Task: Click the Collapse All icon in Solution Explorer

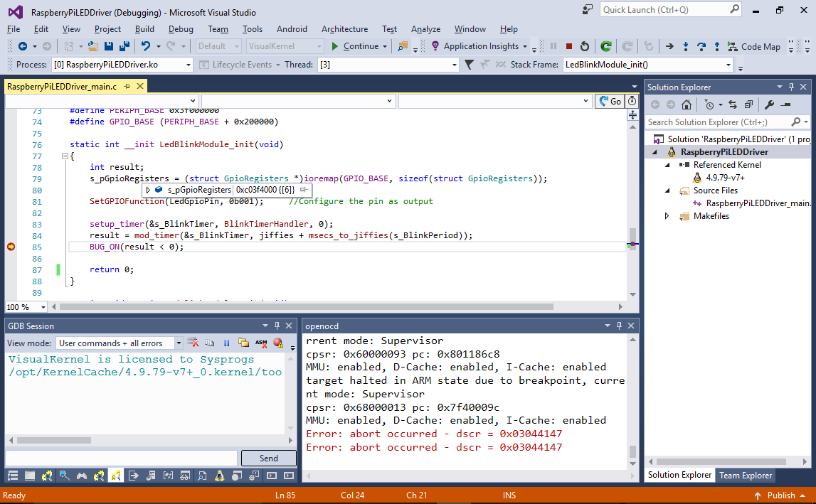Action: coord(748,104)
